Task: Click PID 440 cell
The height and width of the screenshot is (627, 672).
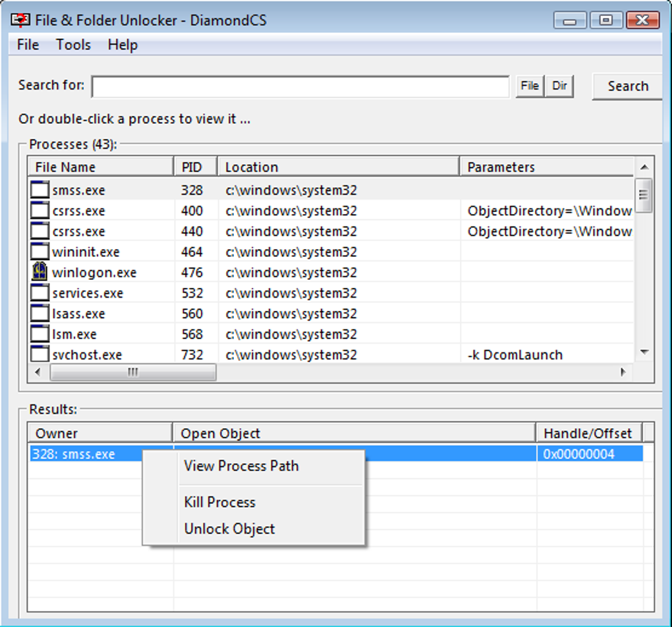Action: (x=192, y=231)
